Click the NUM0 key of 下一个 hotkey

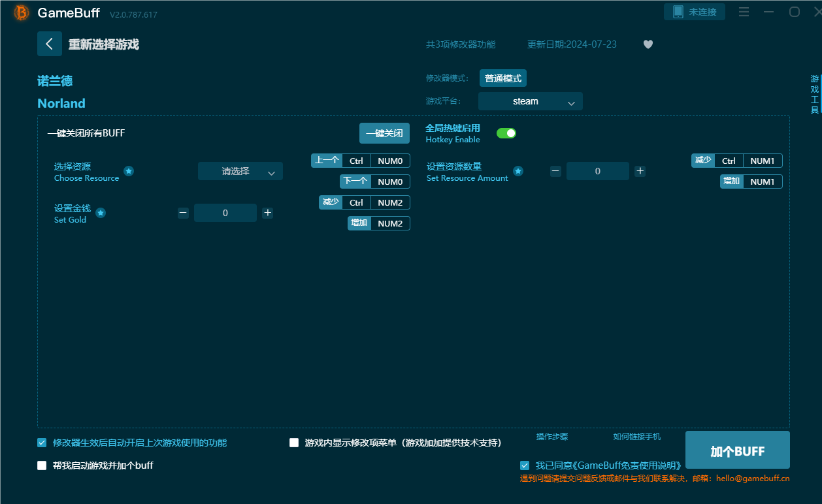pos(390,181)
